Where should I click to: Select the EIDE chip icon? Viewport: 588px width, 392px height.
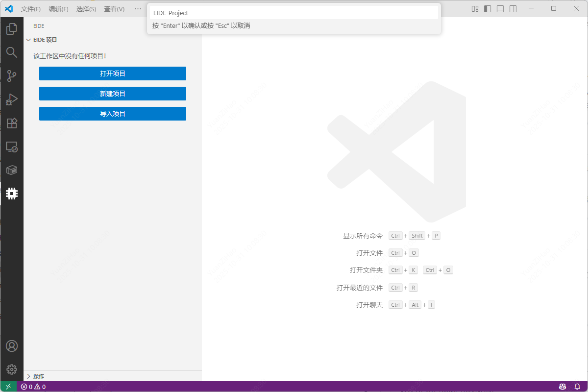point(12,194)
